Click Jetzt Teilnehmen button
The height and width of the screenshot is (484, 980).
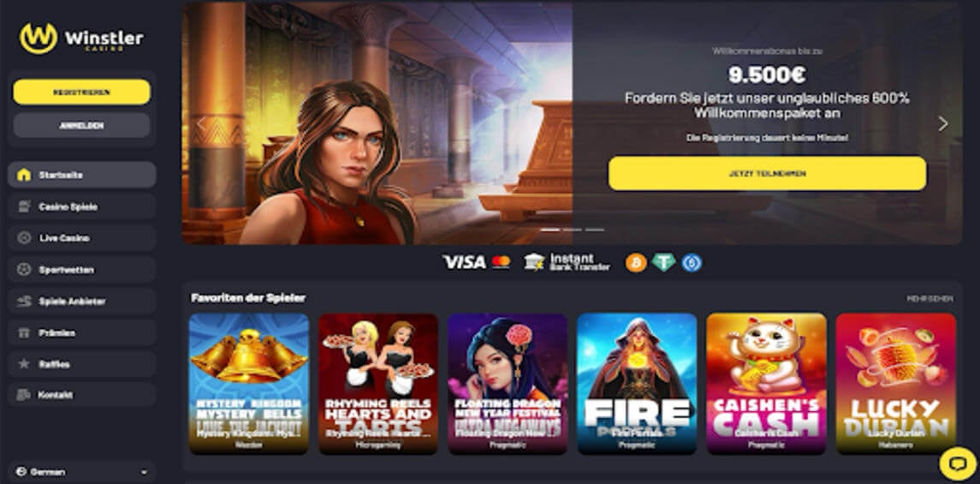(768, 173)
